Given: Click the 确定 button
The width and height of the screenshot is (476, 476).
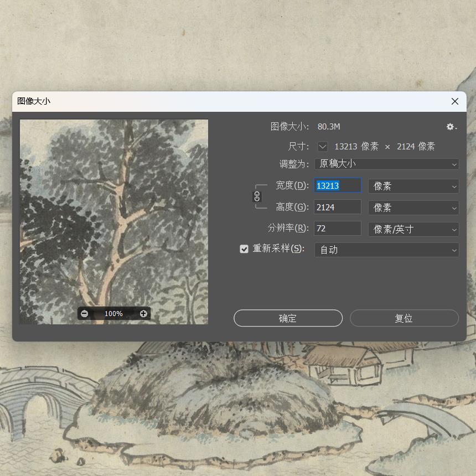Looking at the screenshot, I should [288, 318].
